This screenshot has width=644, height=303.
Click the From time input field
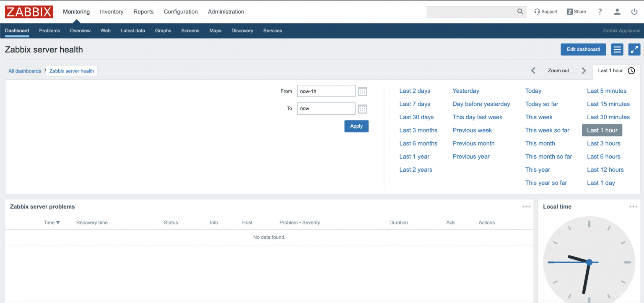coord(326,91)
